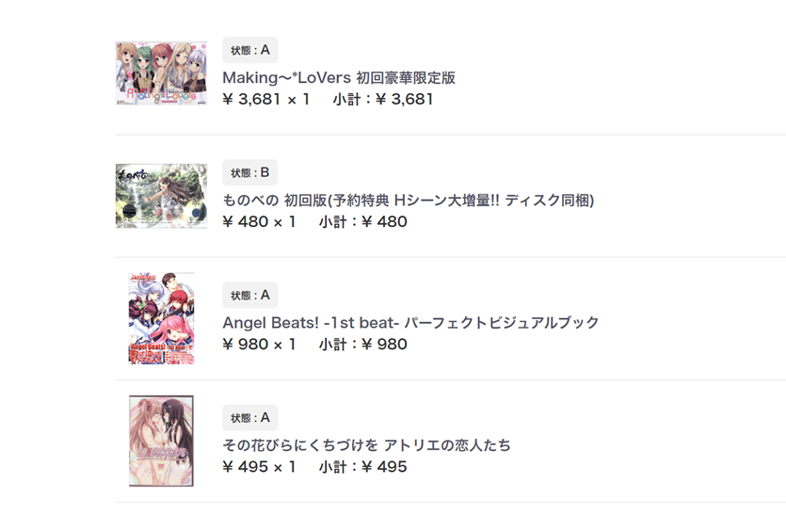Image resolution: width=786 pixels, height=532 pixels.
Task: Select the 小計：¥ 480 subtotal
Action: [x=363, y=221]
